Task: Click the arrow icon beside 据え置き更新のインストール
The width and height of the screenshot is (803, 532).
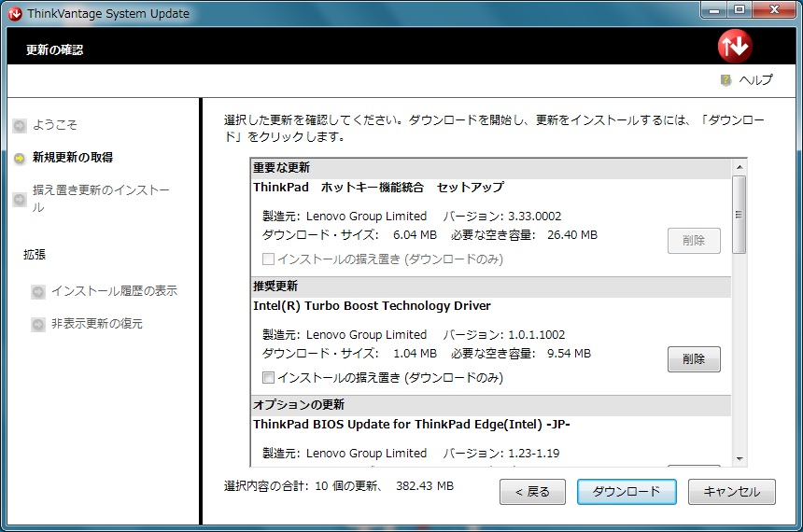Action: pyautogui.click(x=20, y=199)
